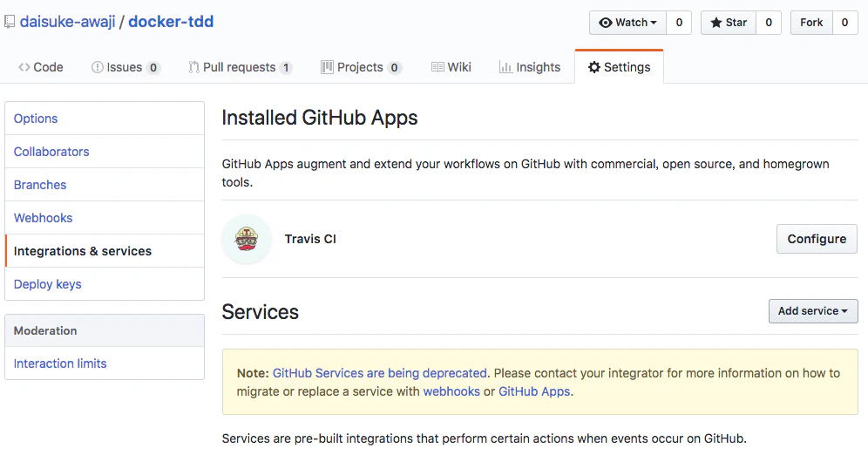Click the Insights bar graph icon
The height and width of the screenshot is (462, 868).
505,67
